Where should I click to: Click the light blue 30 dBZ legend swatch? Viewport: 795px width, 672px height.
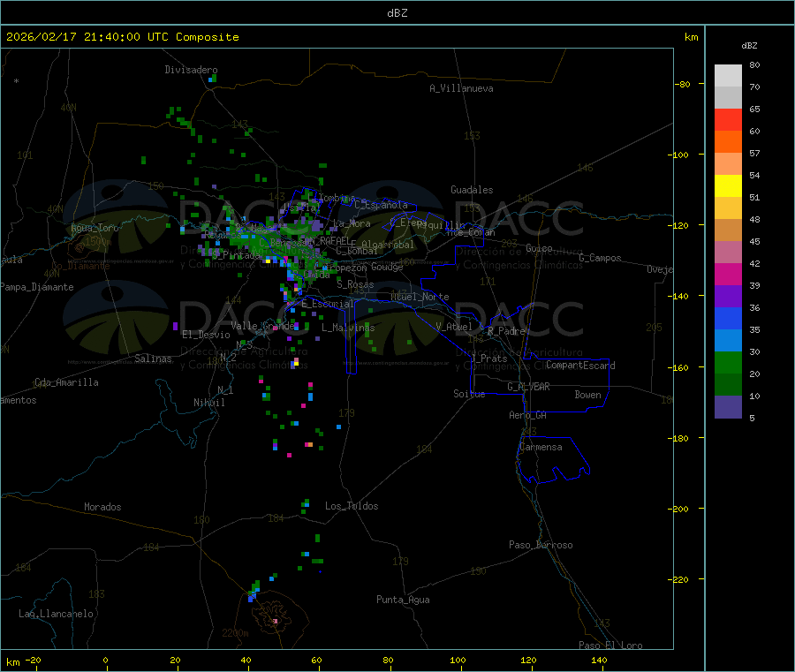coord(728,341)
